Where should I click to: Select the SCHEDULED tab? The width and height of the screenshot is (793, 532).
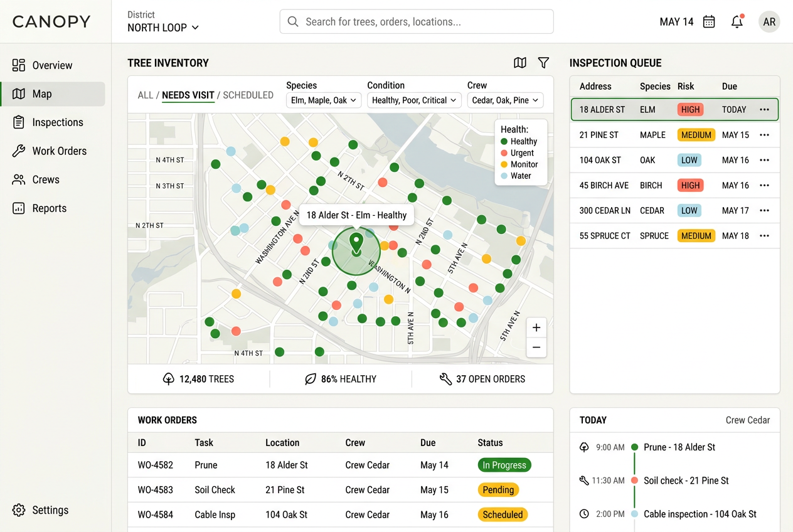248,95
